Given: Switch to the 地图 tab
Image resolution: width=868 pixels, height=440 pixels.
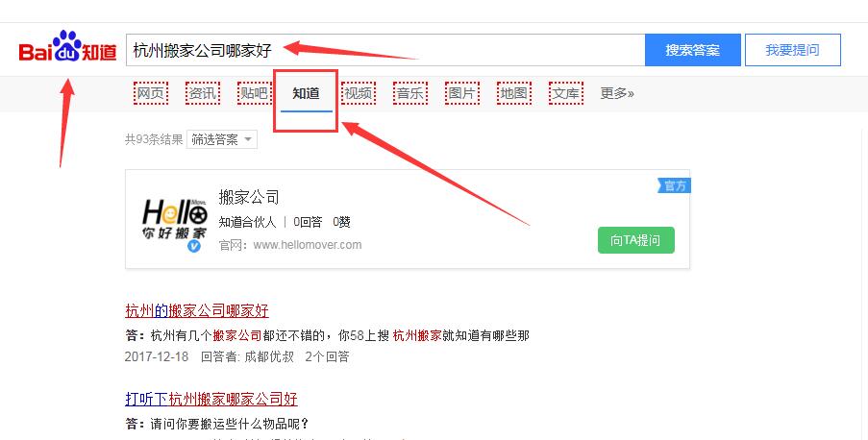Looking at the screenshot, I should click(x=513, y=93).
